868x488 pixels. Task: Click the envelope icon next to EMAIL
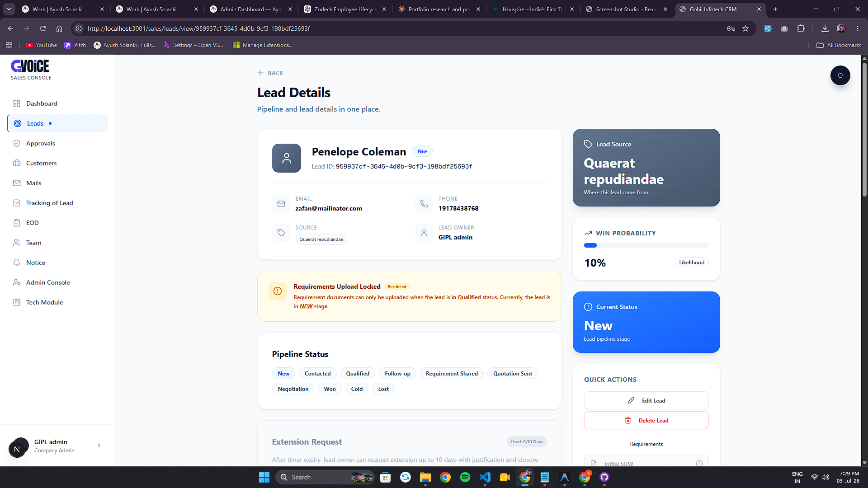click(x=281, y=204)
